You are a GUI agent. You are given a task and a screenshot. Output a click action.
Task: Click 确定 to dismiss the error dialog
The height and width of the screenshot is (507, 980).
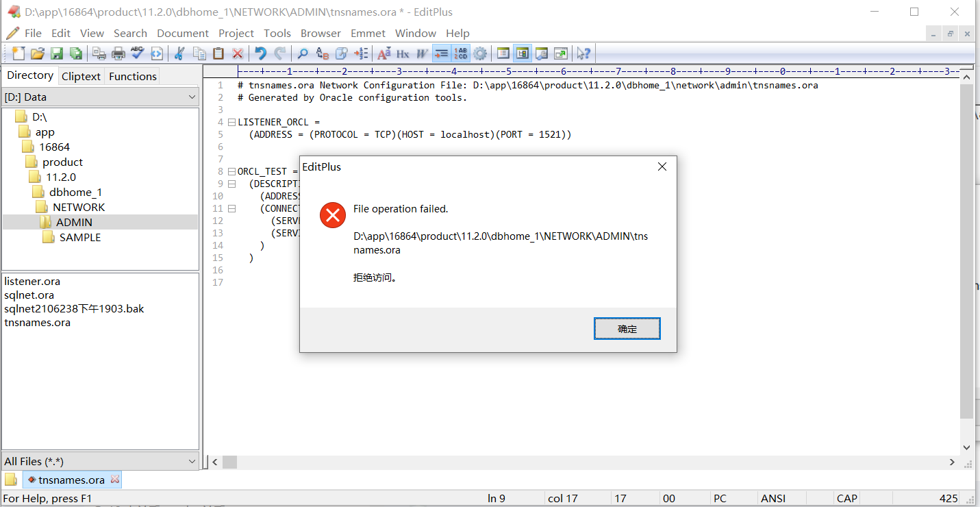click(627, 329)
